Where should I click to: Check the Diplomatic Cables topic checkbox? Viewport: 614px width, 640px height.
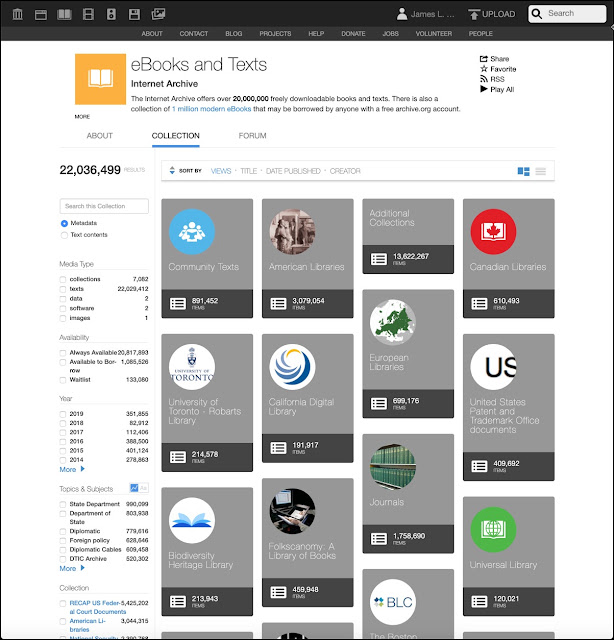click(63, 550)
